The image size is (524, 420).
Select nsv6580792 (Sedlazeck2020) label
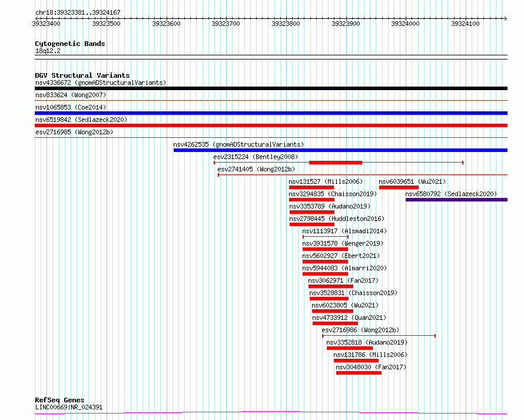pyautogui.click(x=451, y=194)
